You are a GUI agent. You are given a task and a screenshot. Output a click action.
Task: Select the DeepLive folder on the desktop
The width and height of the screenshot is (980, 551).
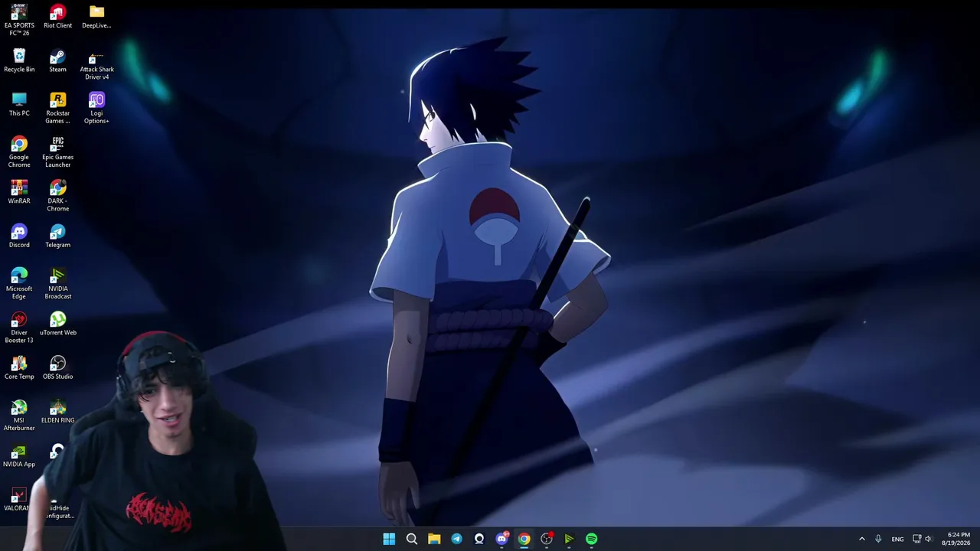pos(96,17)
